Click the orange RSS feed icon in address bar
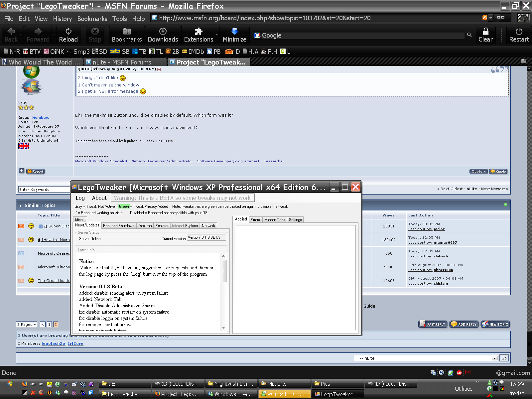The height and width of the screenshot is (399, 532). coord(485,18)
